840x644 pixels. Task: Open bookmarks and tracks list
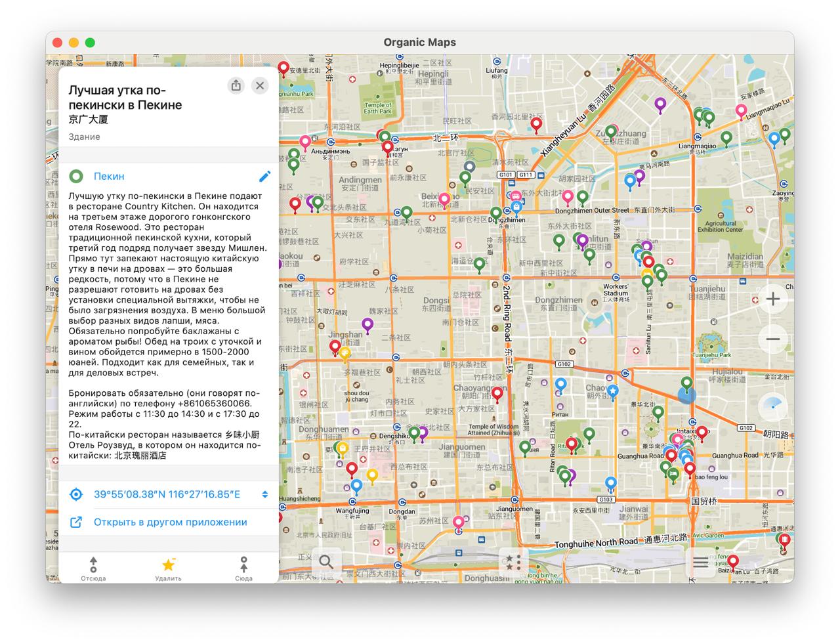[513, 563]
